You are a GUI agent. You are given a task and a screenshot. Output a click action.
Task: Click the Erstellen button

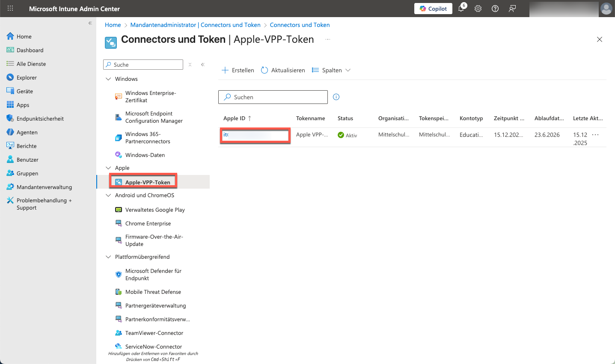pos(238,70)
